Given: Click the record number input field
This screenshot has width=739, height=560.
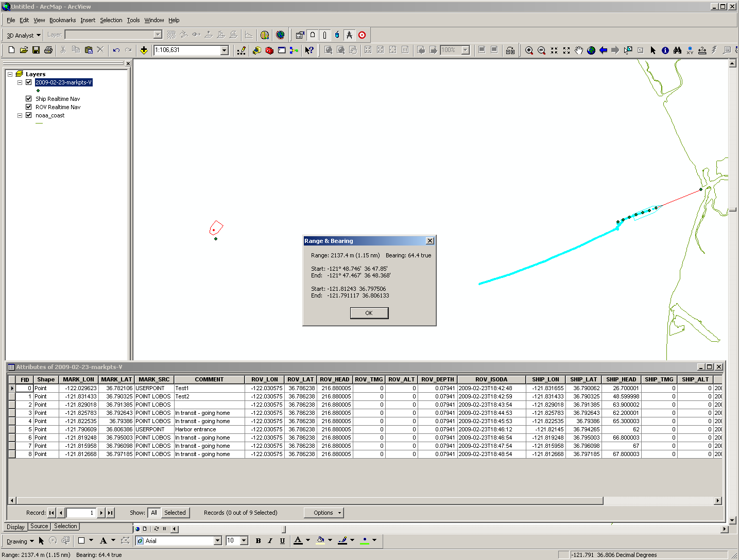Looking at the screenshot, I should click(81, 513).
